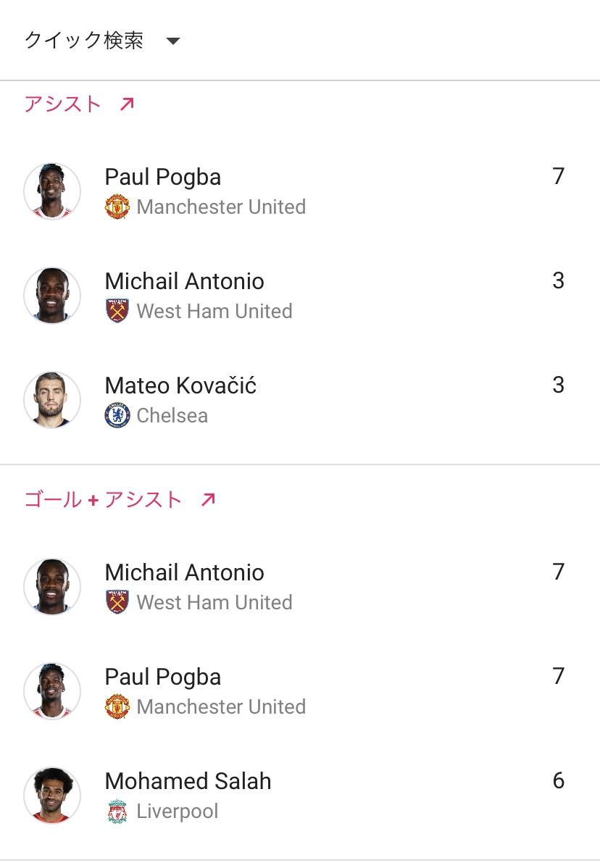The width and height of the screenshot is (600, 868).
Task: Click the Chelsea club crest icon
Action: [x=117, y=416]
